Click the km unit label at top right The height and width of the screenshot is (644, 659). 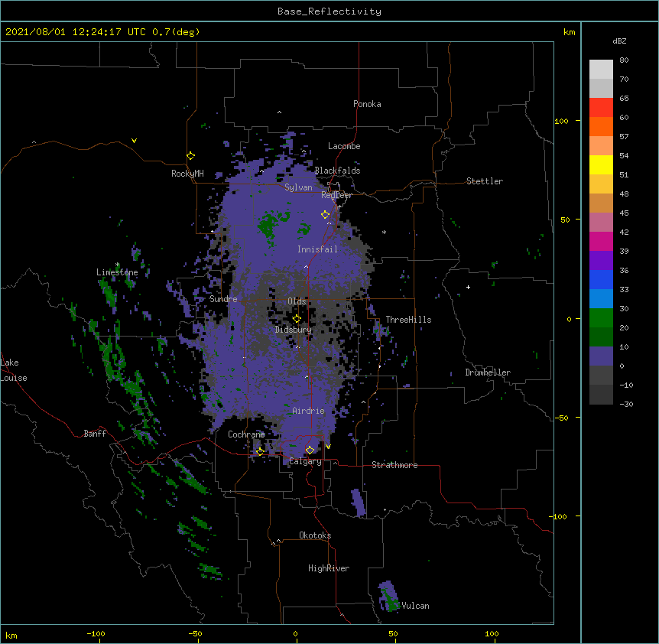pyautogui.click(x=570, y=32)
